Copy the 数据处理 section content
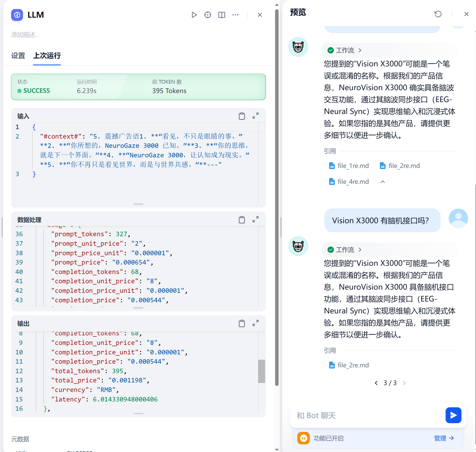This screenshot has height=452, width=476. [242, 220]
